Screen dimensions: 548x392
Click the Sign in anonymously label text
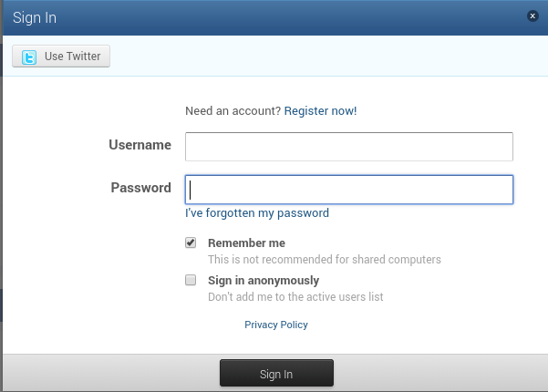[x=264, y=281]
